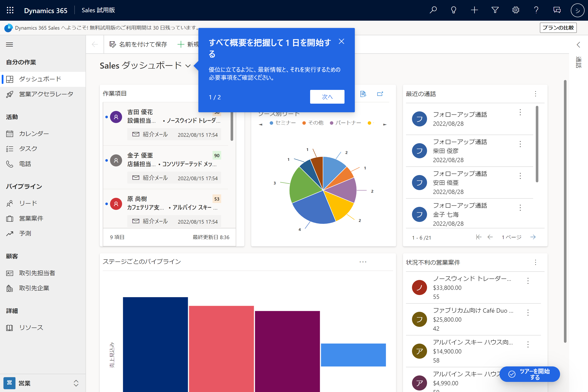
Task: Open ステージごとのパイプライン more options
Action: point(363,262)
